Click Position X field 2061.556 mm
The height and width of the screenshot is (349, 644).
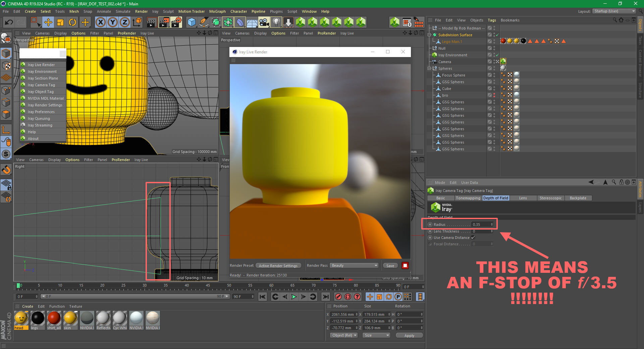(x=344, y=314)
